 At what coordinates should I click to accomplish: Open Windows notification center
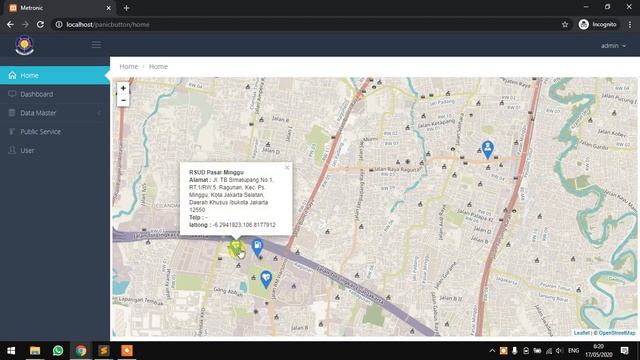(x=624, y=351)
